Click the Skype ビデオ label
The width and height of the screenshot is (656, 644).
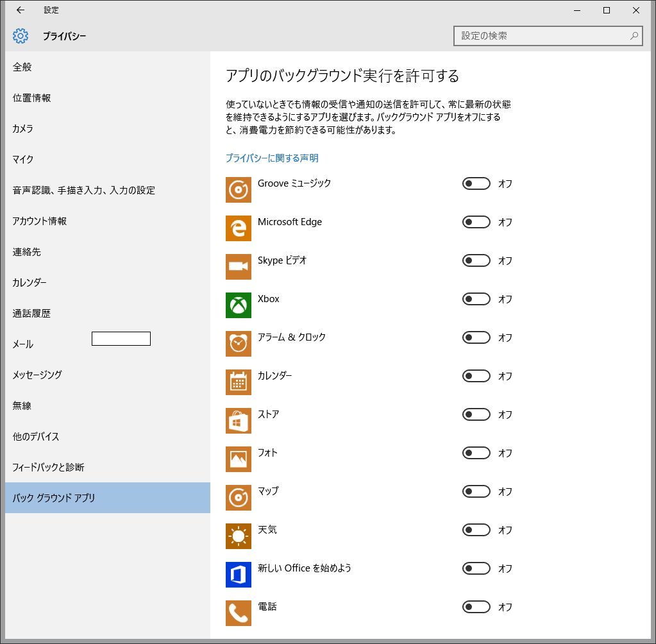click(x=282, y=260)
